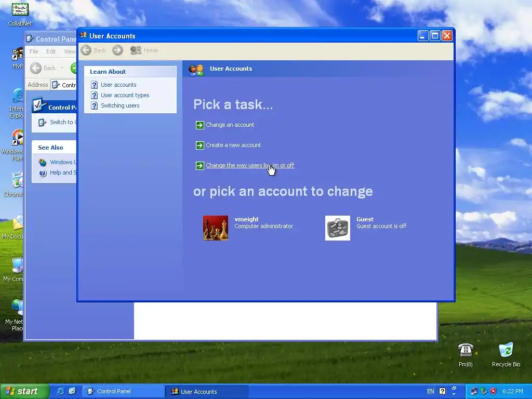Select the vmeight chess picture

point(216,228)
